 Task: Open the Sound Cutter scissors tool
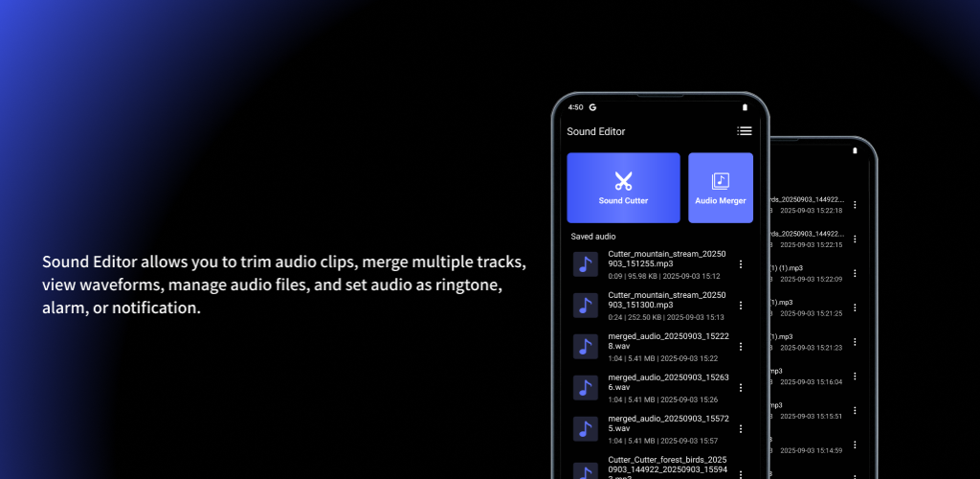point(623,187)
